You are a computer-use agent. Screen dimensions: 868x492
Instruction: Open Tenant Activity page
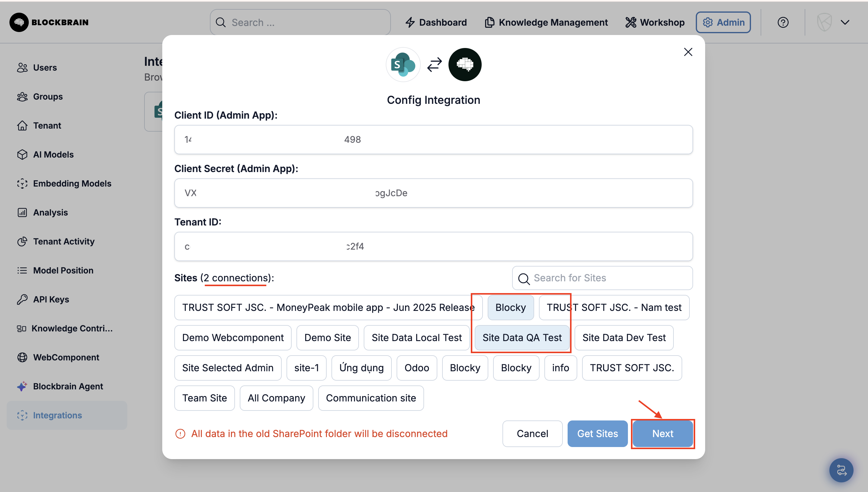pos(67,241)
